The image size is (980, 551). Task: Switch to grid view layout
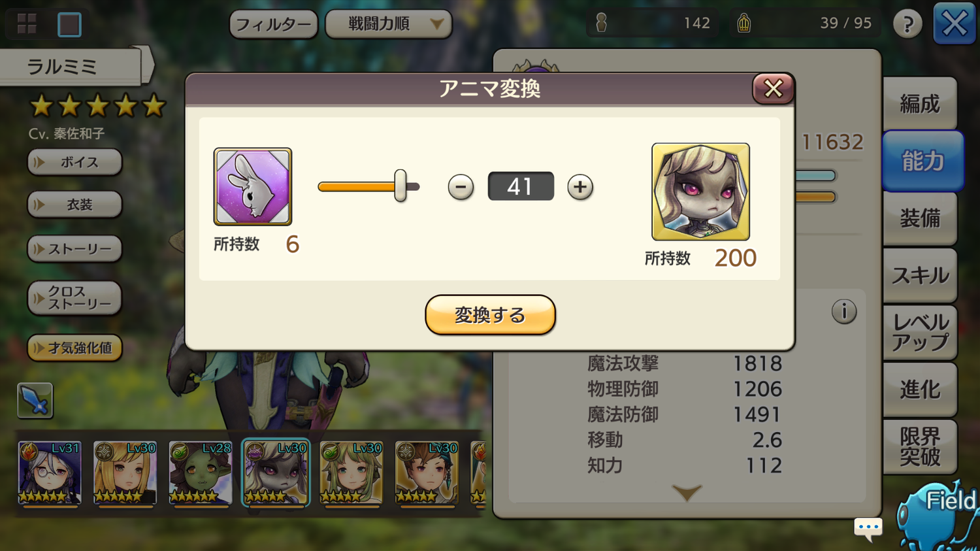pos(27,24)
